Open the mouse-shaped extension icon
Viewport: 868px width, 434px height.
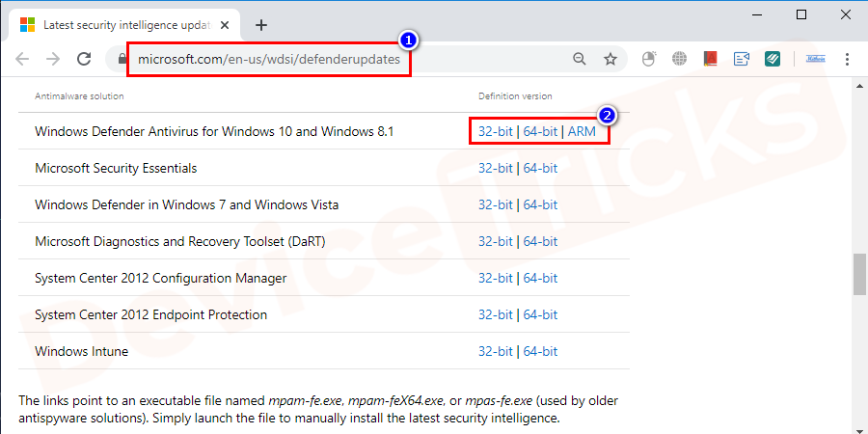(x=649, y=59)
